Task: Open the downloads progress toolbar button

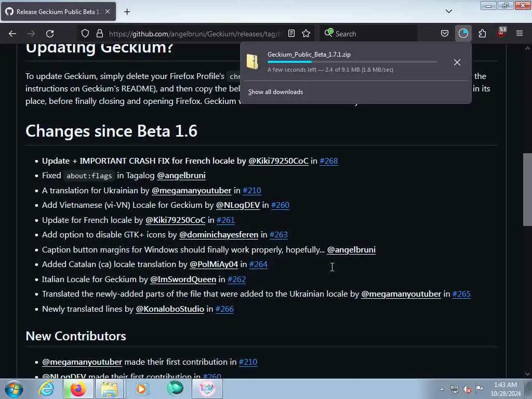Action: tap(463, 34)
